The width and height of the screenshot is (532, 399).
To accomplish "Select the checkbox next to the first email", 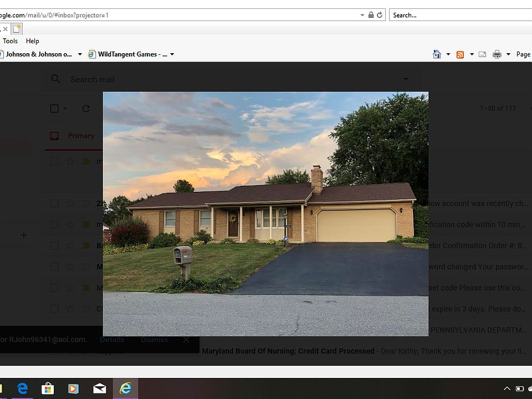I will (x=54, y=161).
